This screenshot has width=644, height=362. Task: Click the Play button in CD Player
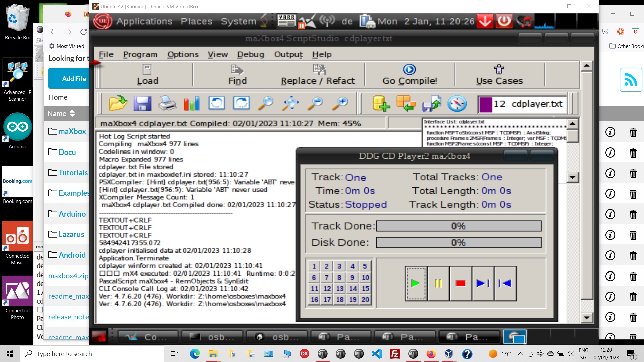(x=417, y=284)
